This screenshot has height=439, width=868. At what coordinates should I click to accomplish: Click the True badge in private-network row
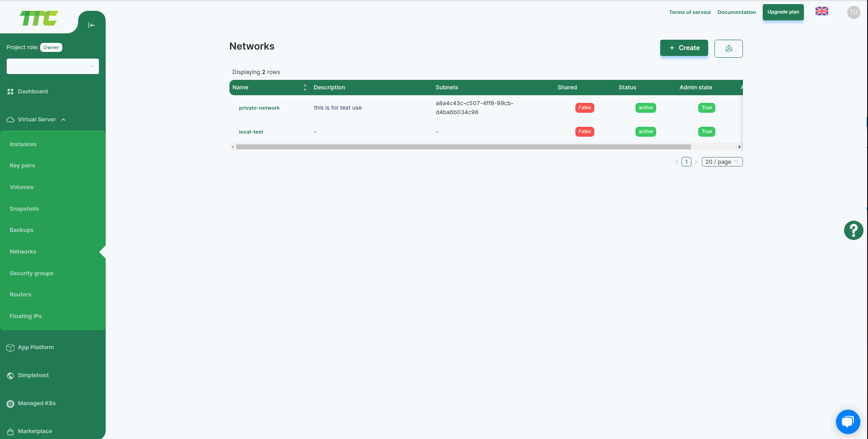[x=707, y=108]
